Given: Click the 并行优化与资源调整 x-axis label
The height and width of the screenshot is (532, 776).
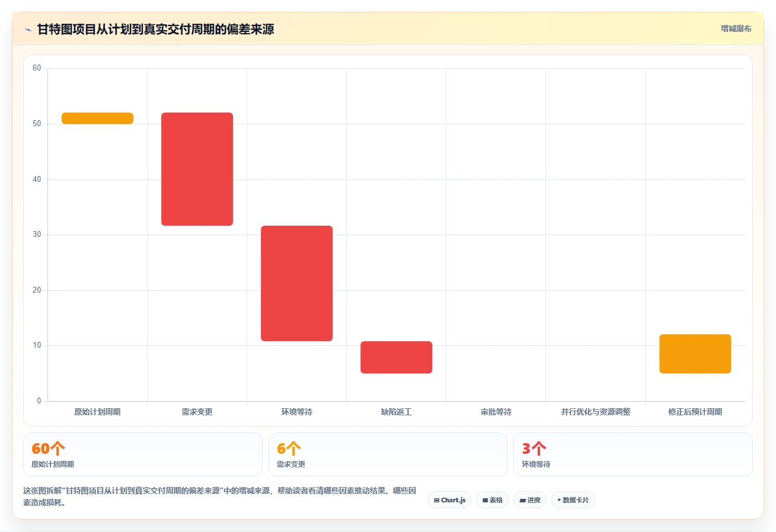Looking at the screenshot, I should click(x=595, y=412).
